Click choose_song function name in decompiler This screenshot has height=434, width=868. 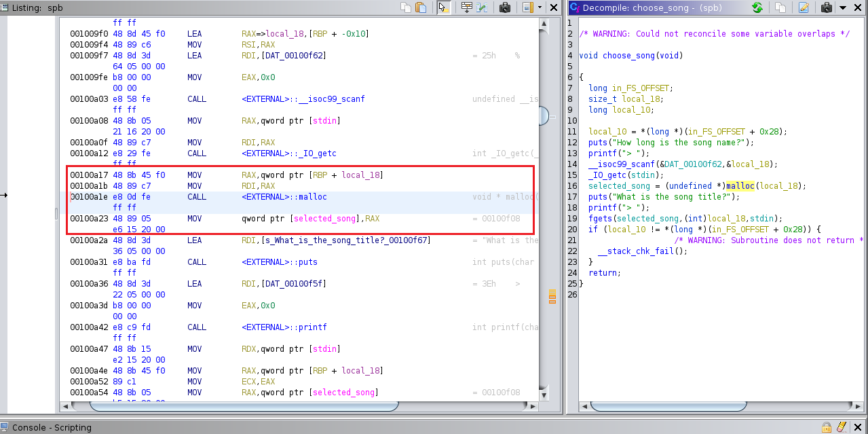coord(629,56)
